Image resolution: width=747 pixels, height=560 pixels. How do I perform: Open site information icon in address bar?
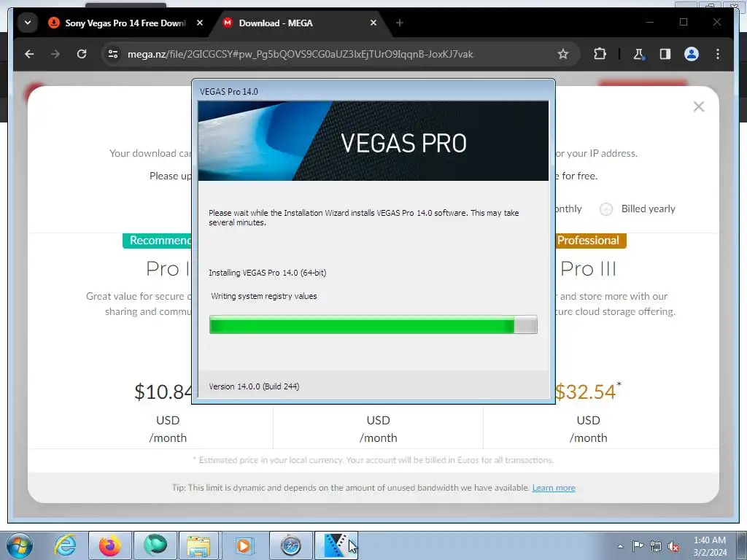click(113, 54)
